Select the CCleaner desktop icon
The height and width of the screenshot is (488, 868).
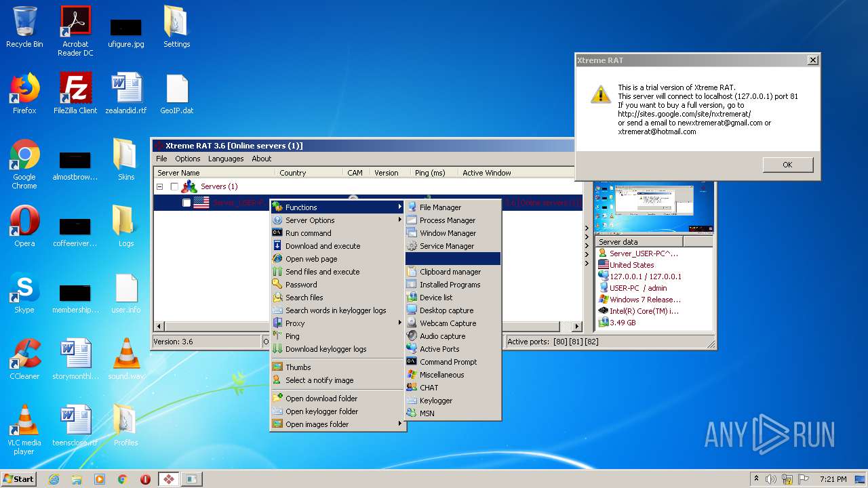coord(24,359)
